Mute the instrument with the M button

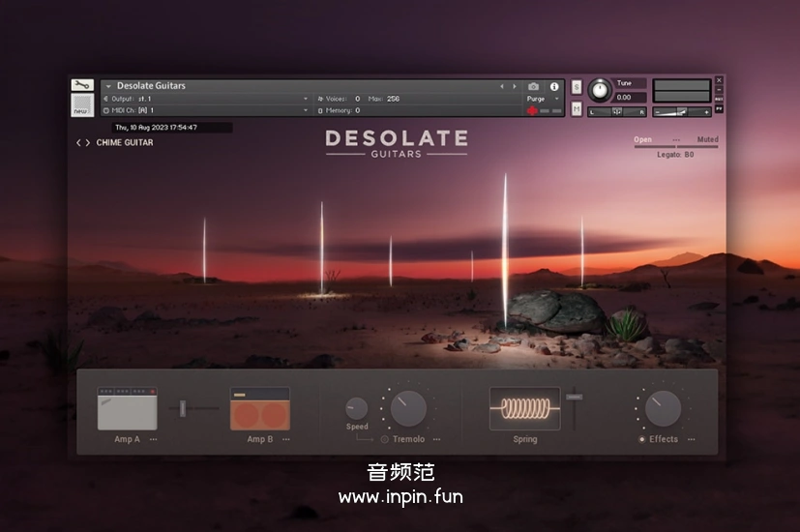coord(576,108)
